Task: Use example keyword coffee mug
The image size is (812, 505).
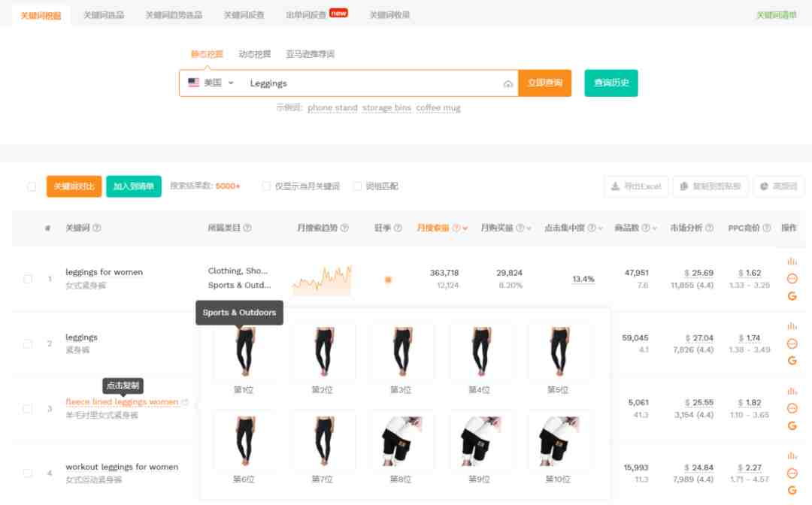Action: click(x=438, y=107)
